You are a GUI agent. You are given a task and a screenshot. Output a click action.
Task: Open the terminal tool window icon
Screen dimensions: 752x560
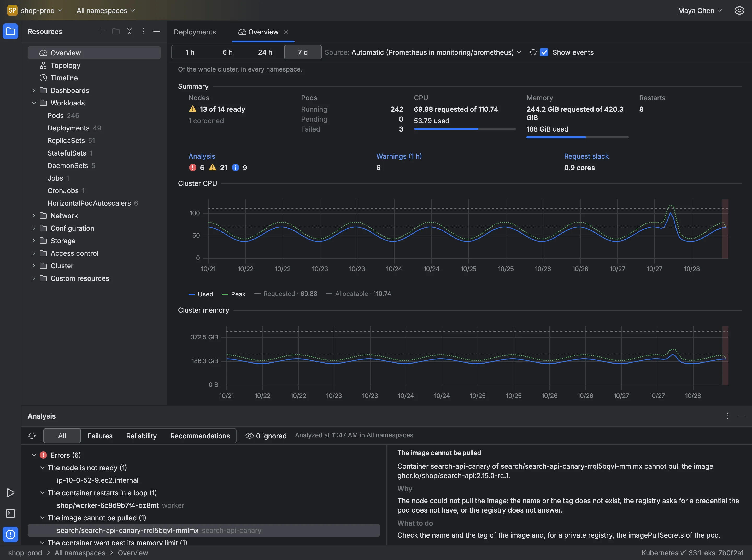point(10,514)
